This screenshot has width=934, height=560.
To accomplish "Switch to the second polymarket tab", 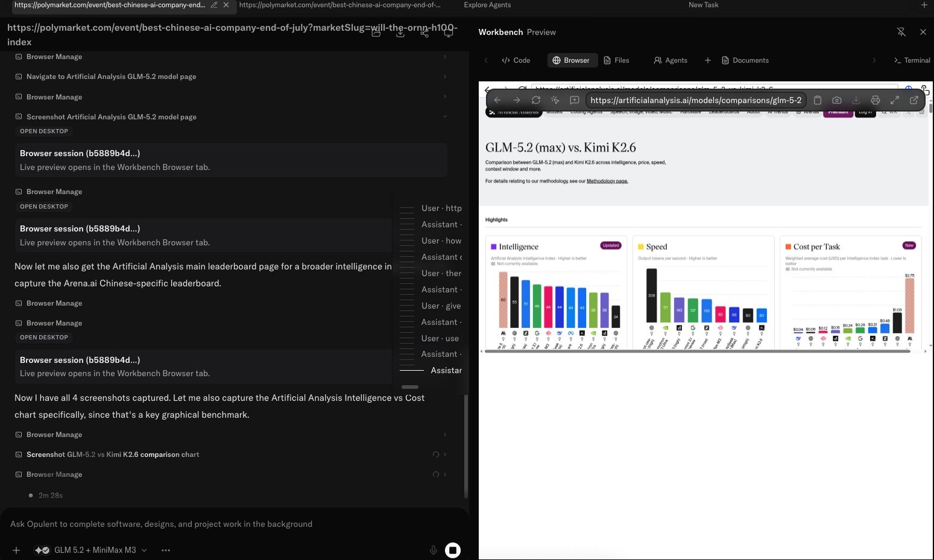I will 339,5.
